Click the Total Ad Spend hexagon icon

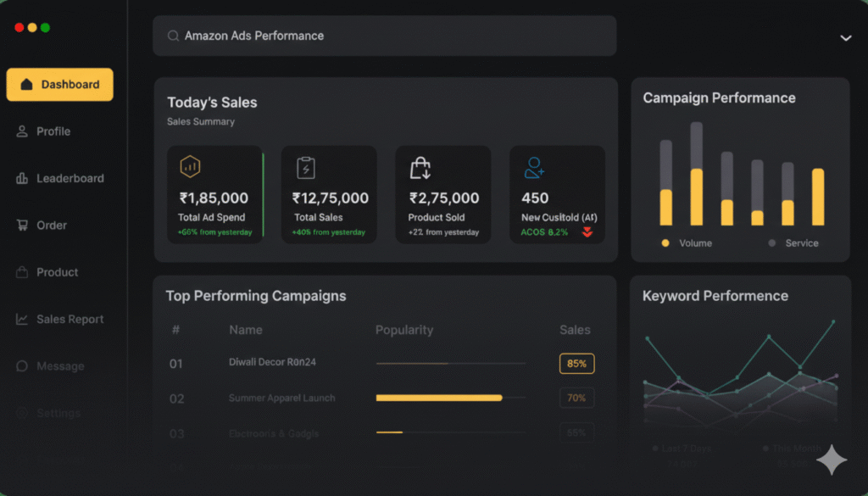pyautogui.click(x=190, y=167)
